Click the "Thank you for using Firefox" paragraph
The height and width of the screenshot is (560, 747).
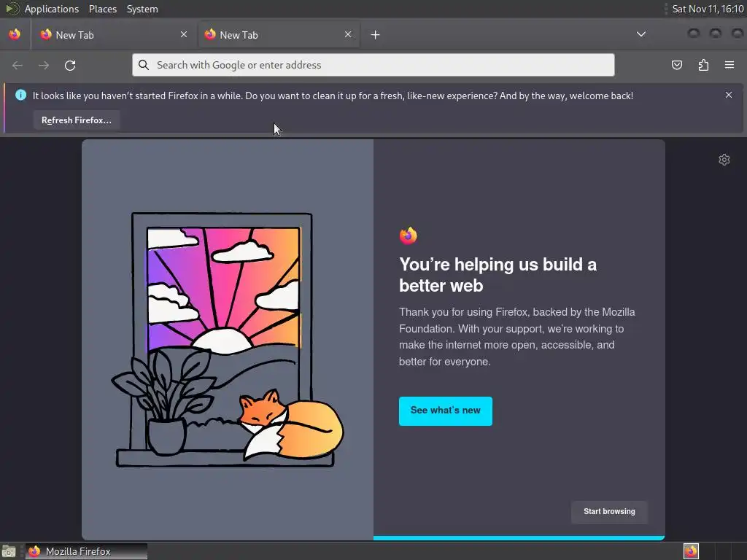[x=517, y=337]
